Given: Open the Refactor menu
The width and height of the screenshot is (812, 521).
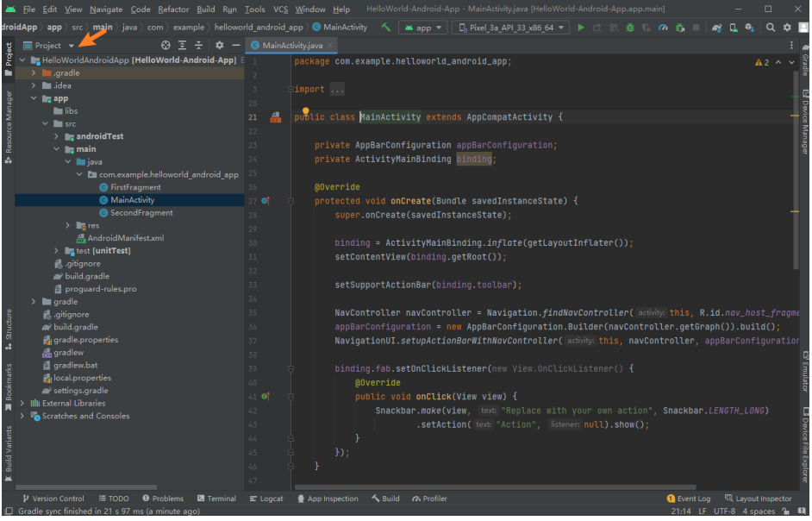Looking at the screenshot, I should click(x=173, y=9).
